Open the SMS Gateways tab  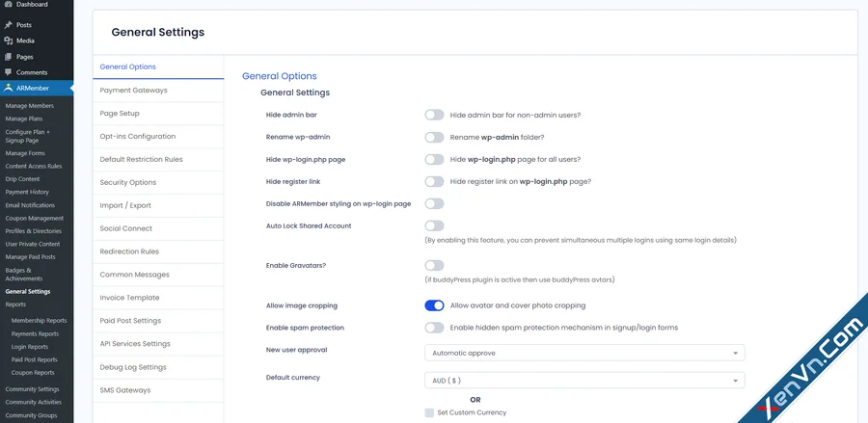point(158,390)
